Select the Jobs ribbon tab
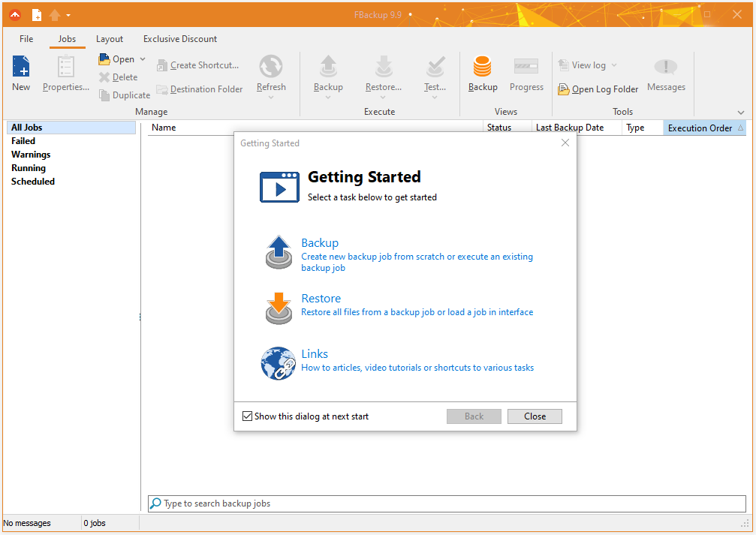Viewport: 756px width, 535px height. point(67,39)
